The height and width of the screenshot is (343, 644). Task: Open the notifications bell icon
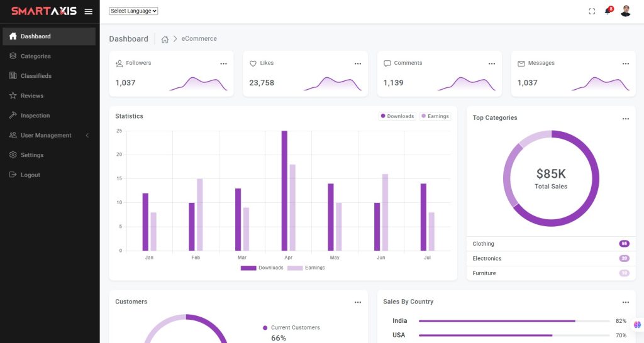(608, 11)
